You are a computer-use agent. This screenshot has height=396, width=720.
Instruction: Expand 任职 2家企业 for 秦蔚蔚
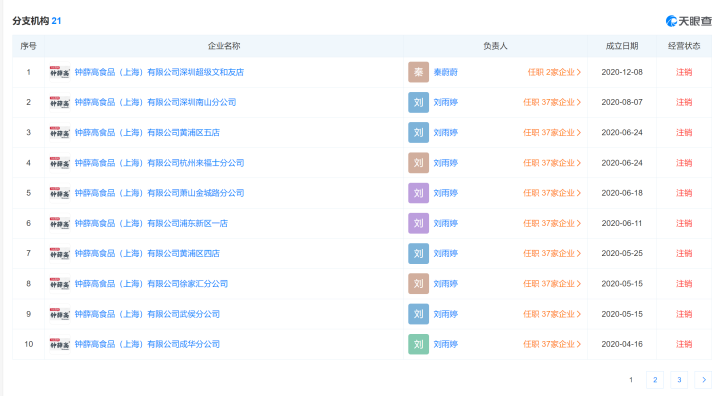pos(554,72)
